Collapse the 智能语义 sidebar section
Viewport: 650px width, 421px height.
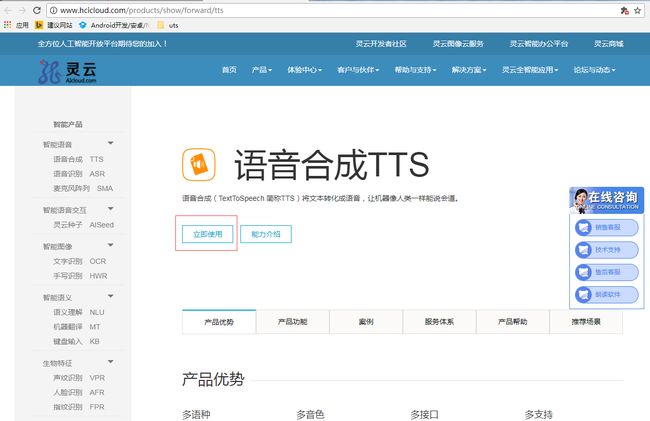click(111, 296)
